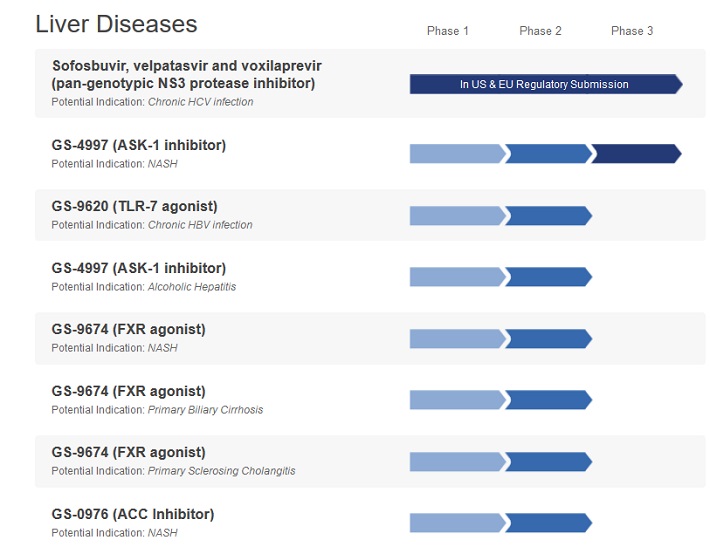Viewport: 710px width, 547px height.
Task: Select the Phase 3 column header
Action: coord(632,31)
